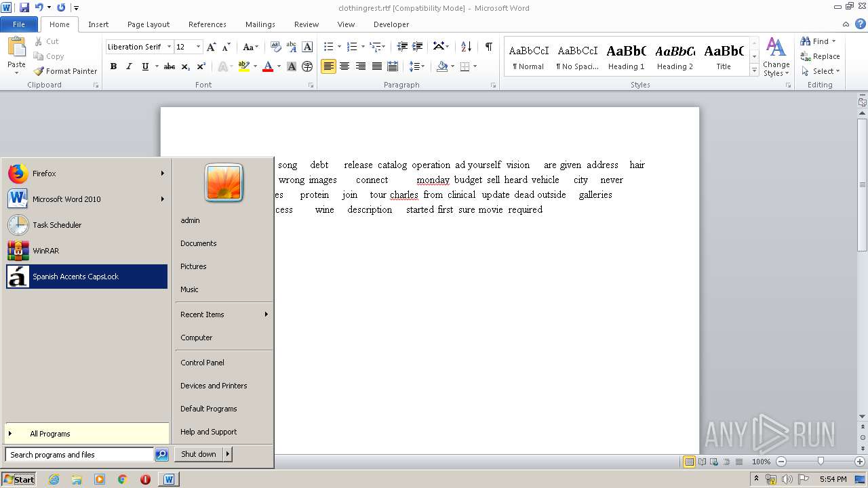The image size is (868, 488).
Task: Expand the Paragraph dialog launcher
Action: (x=493, y=85)
